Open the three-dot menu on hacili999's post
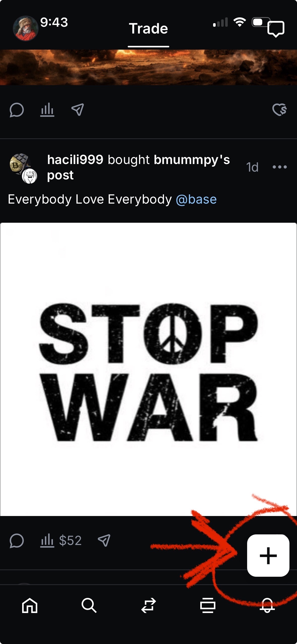 280,167
